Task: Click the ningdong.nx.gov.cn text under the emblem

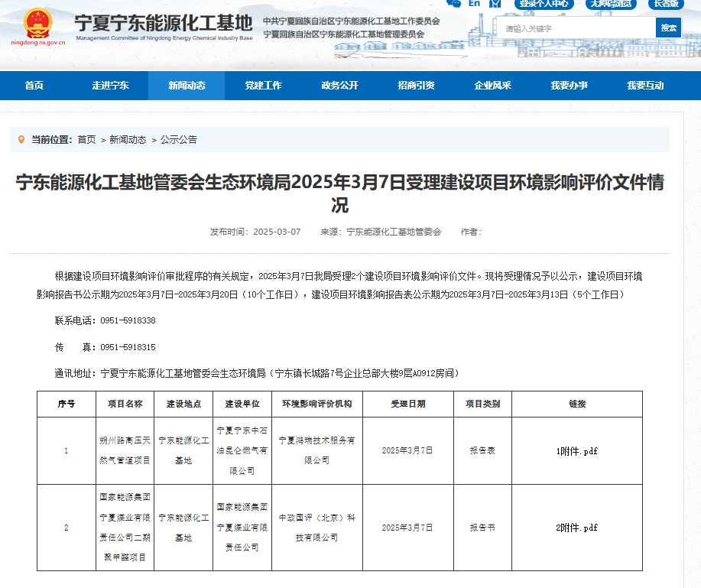Action: pos(38,43)
